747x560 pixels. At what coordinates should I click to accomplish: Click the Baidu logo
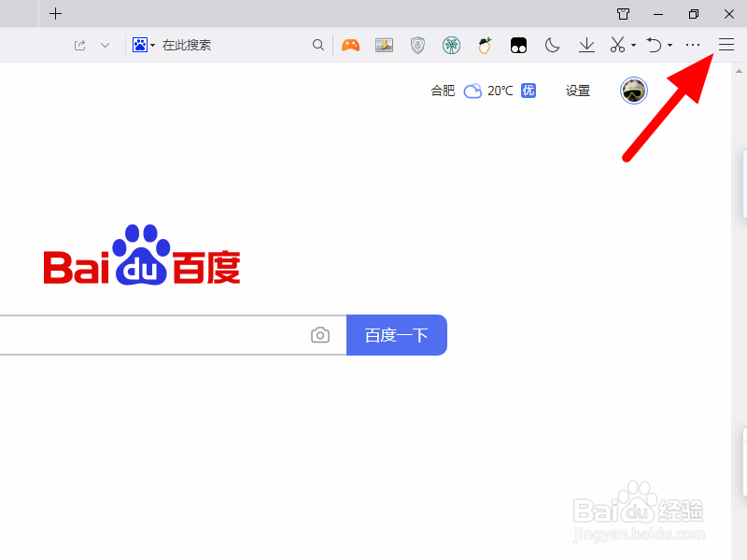[142, 255]
